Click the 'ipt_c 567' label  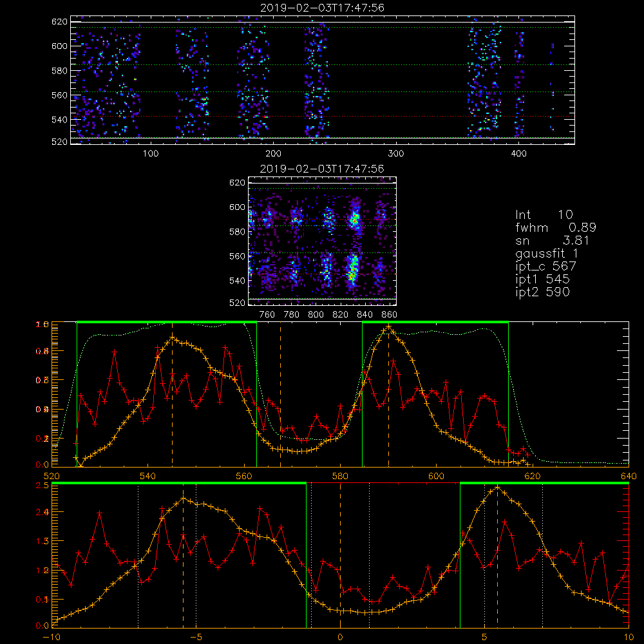tap(546, 267)
